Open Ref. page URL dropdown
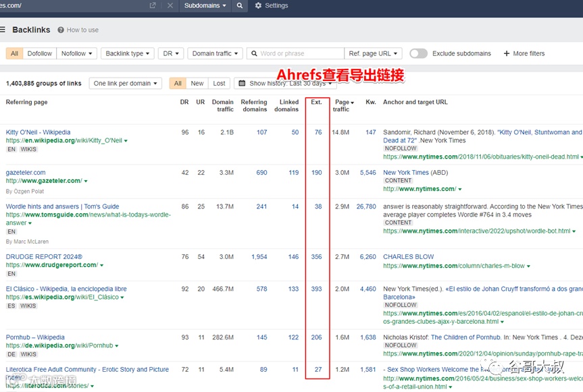The height and width of the screenshot is (392, 583). [x=373, y=53]
